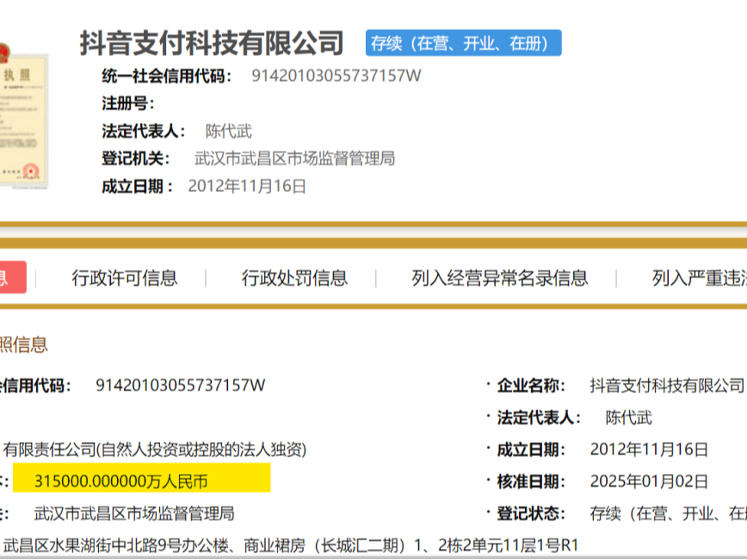
Task: Open the 行政处罚信息 tab
Action: point(295,278)
